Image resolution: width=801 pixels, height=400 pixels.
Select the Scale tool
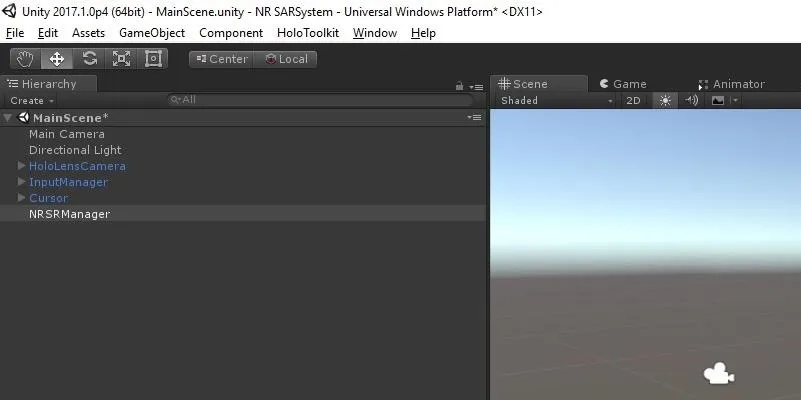coord(121,59)
